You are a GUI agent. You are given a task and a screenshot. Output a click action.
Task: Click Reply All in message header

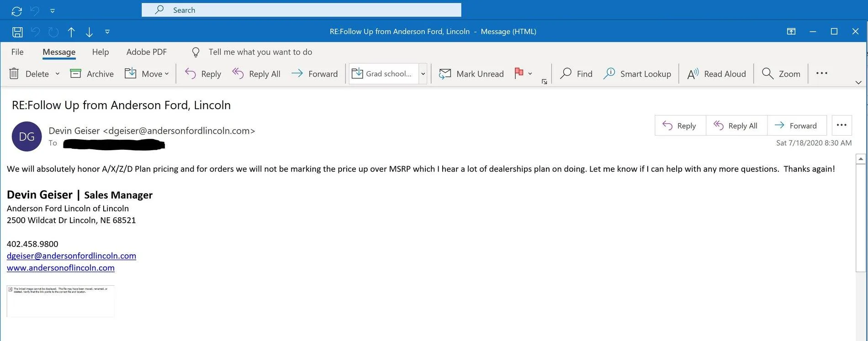(736, 126)
